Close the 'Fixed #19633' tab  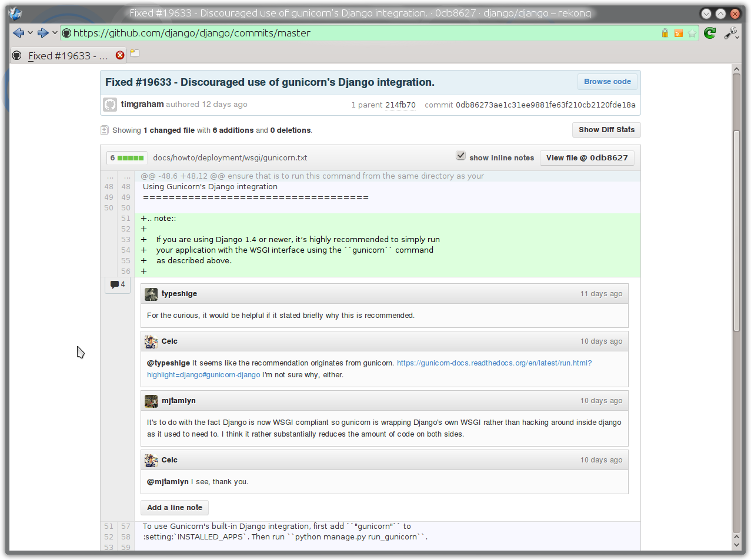pyautogui.click(x=120, y=55)
